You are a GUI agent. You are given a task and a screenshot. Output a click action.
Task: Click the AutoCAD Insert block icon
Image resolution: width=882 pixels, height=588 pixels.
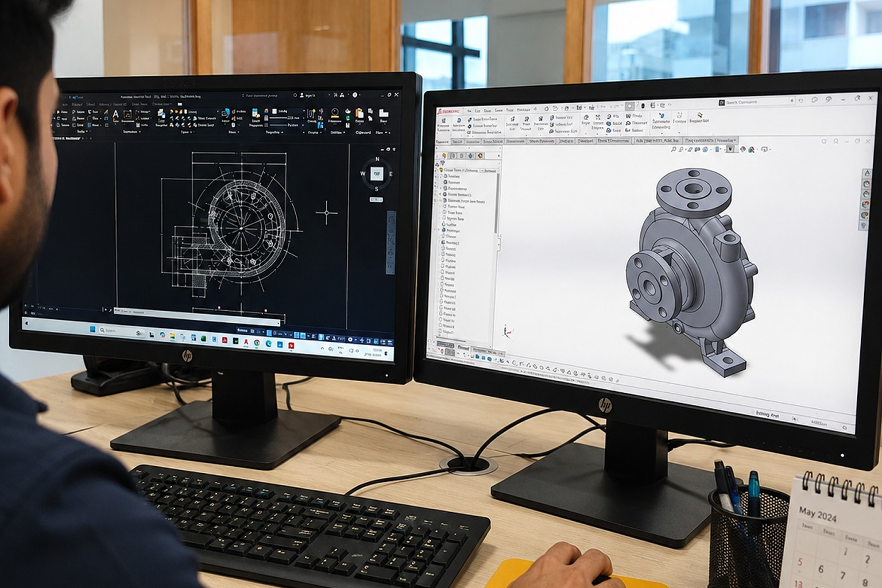pyautogui.click(x=226, y=113)
